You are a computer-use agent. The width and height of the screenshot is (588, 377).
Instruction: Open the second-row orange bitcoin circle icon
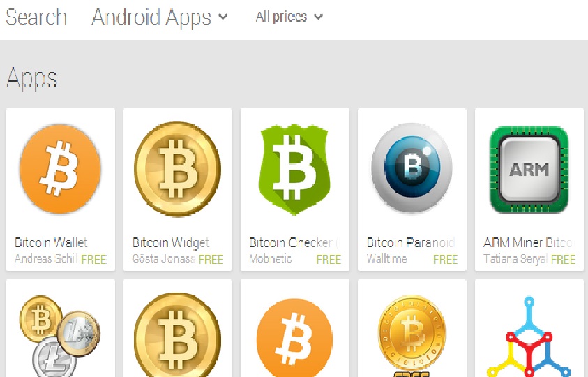(x=294, y=337)
